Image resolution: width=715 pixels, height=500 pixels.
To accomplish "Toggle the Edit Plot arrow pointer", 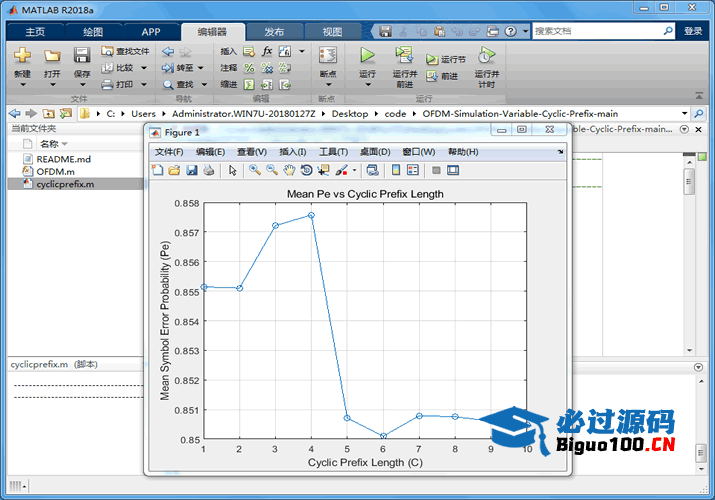I will (x=233, y=170).
